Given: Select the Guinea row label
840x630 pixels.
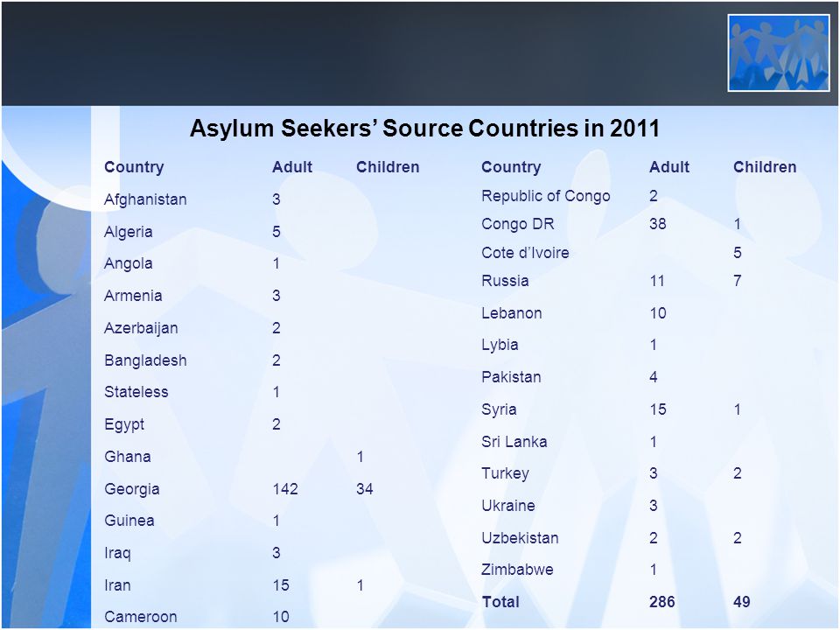Looking at the screenshot, I should (129, 521).
